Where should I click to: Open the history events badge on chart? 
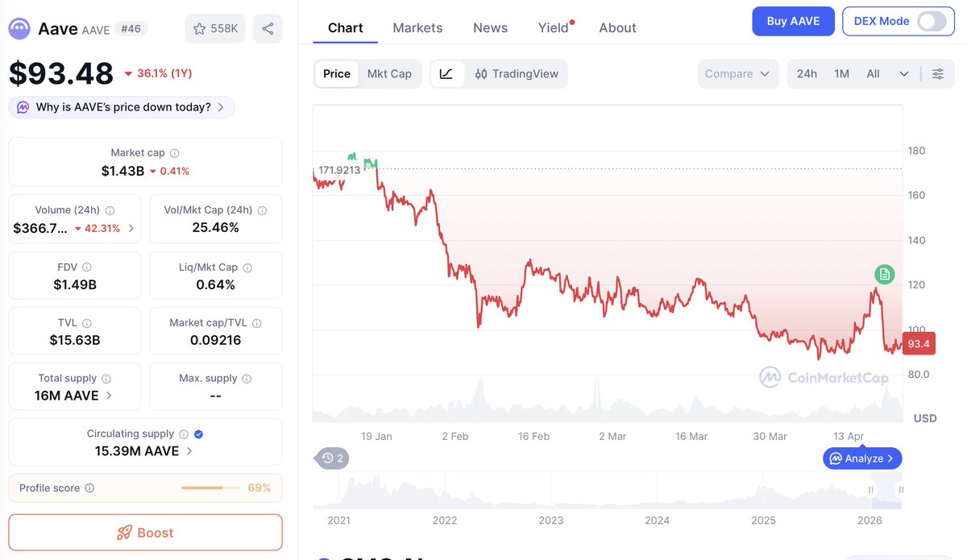[x=333, y=458]
